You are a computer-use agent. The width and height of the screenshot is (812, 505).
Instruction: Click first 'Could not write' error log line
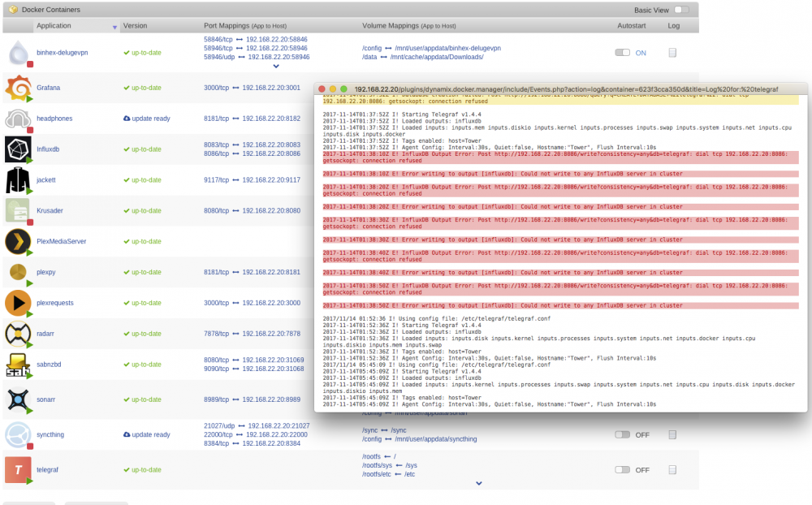coord(560,174)
